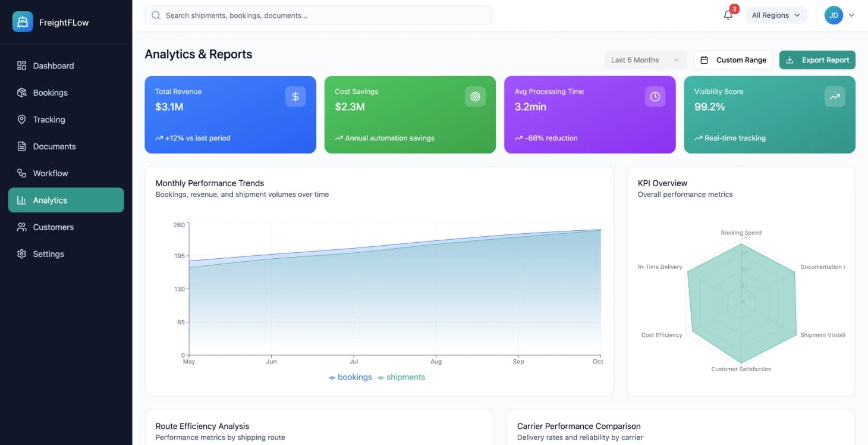Click the target icon on Cost Savings
This screenshot has height=445, width=868.
pos(475,96)
